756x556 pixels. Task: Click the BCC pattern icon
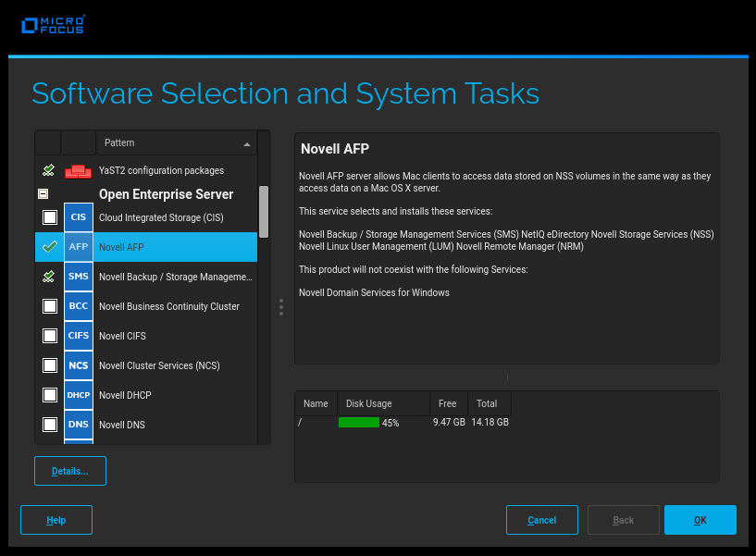point(78,306)
